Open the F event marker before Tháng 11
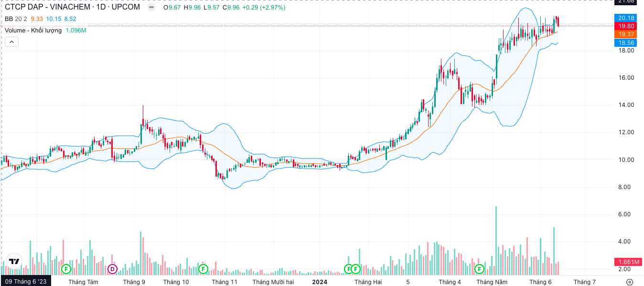644x286 pixels. [203, 269]
